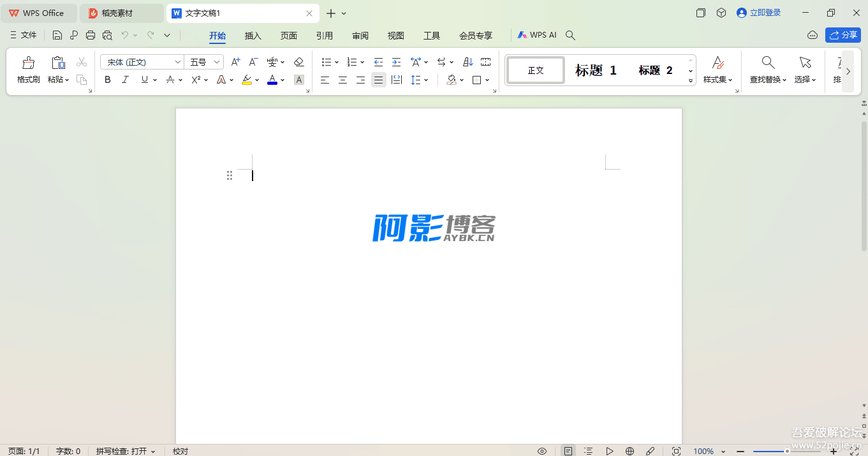
Task: Click the print icon in quick access bar
Action: click(91, 36)
